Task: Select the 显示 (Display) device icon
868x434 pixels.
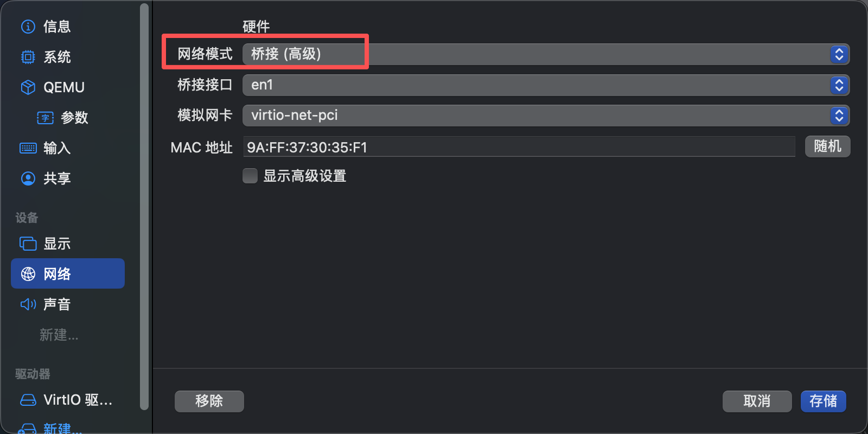Action: click(28, 243)
